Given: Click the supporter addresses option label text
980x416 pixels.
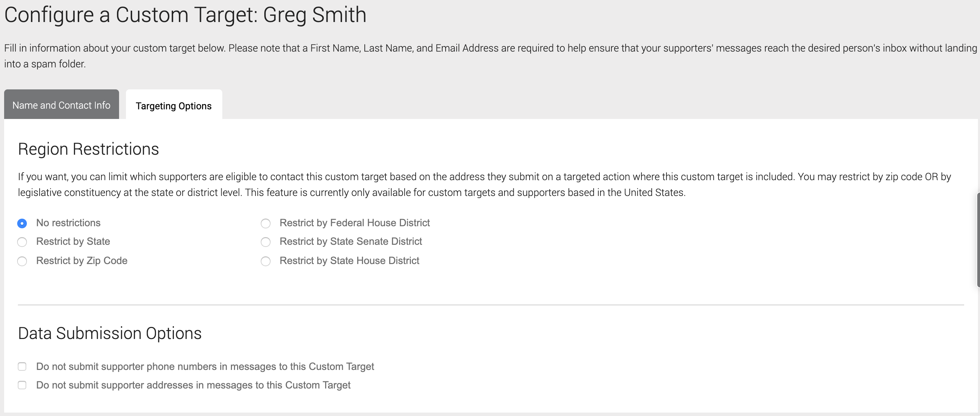Looking at the screenshot, I should [x=193, y=385].
